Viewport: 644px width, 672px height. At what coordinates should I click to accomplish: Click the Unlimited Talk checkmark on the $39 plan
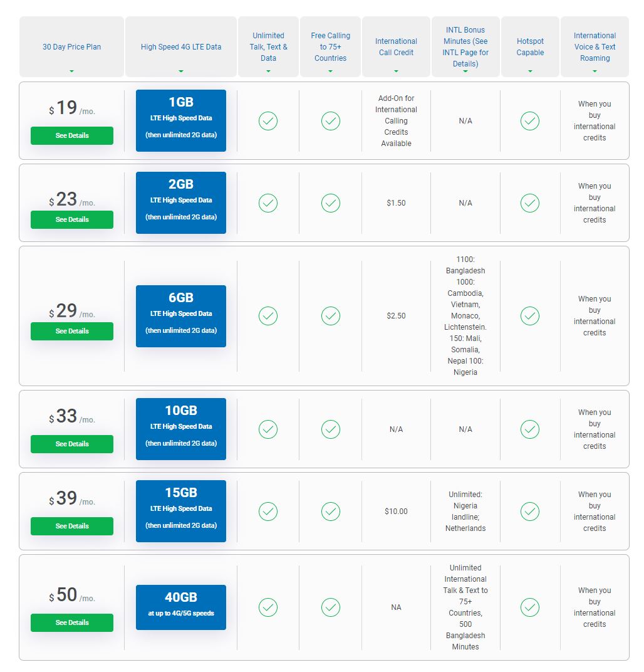(268, 512)
